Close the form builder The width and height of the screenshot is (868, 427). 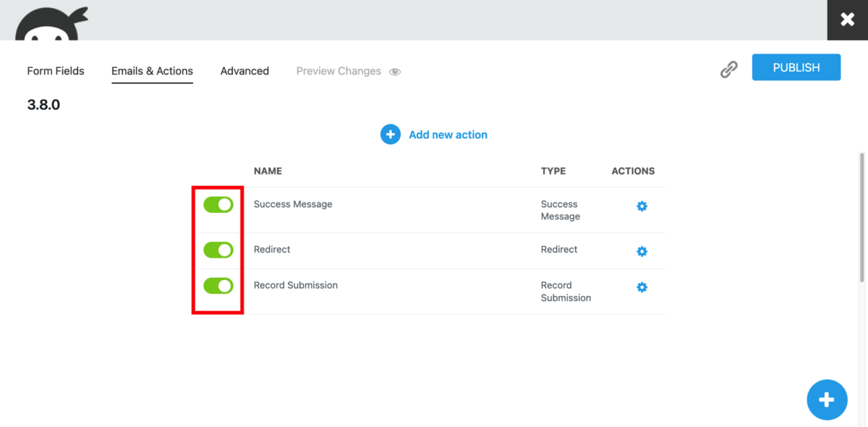click(x=847, y=20)
